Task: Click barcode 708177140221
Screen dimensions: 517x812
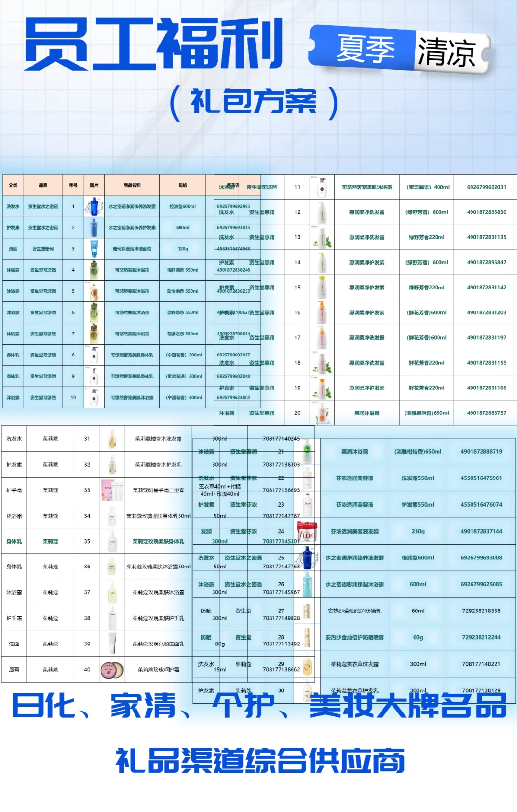Action: (x=481, y=664)
